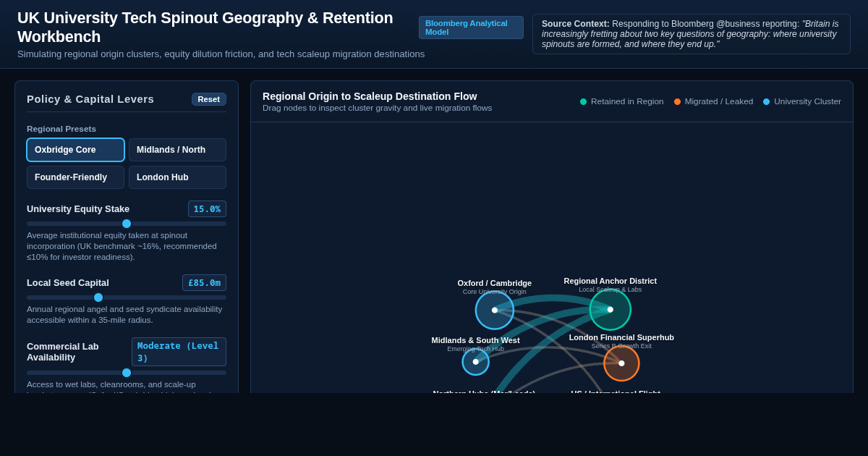Click the University Equity Stake label
868x456 pixels.
[78, 209]
